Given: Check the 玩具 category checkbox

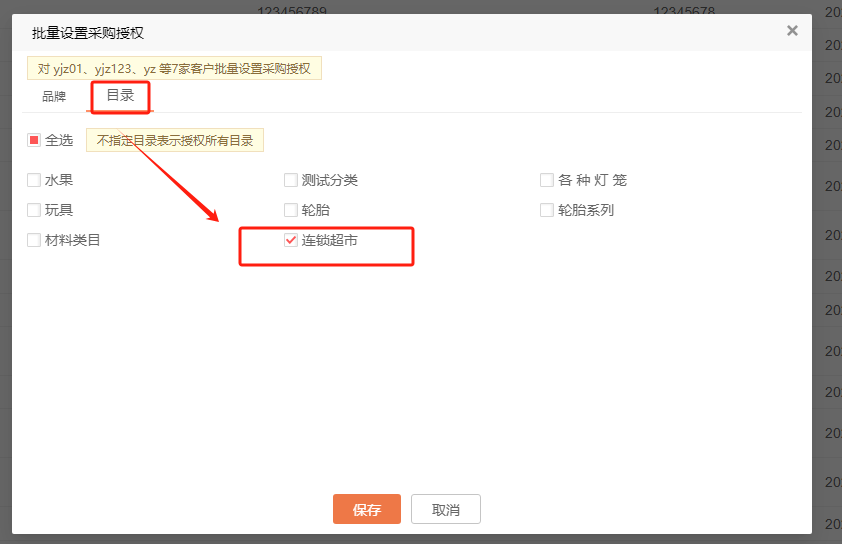Looking at the screenshot, I should (x=34, y=210).
